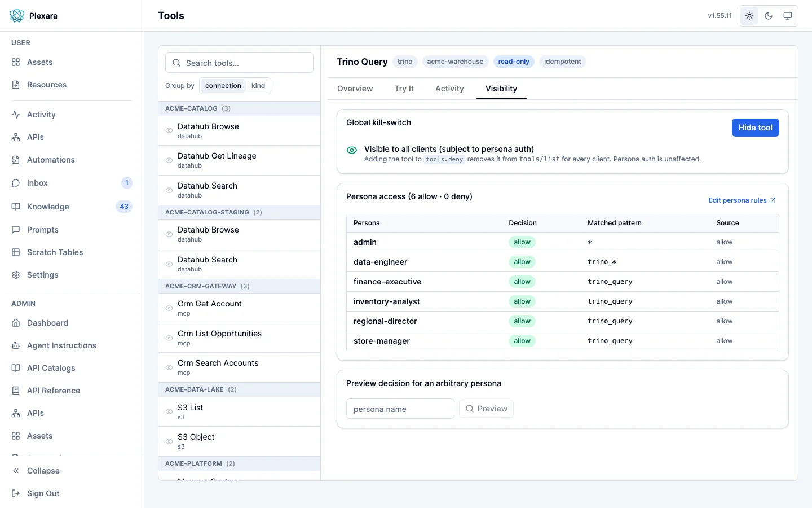
Task: Click the Preview button
Action: pyautogui.click(x=486, y=409)
